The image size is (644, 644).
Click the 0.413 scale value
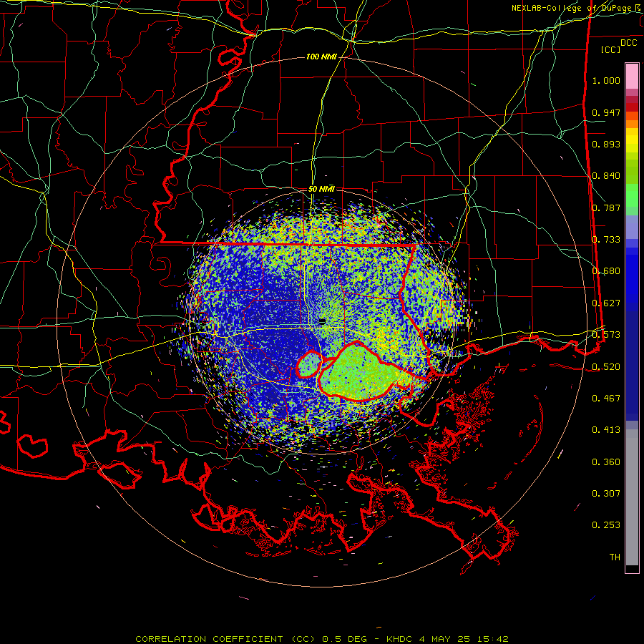click(x=606, y=430)
